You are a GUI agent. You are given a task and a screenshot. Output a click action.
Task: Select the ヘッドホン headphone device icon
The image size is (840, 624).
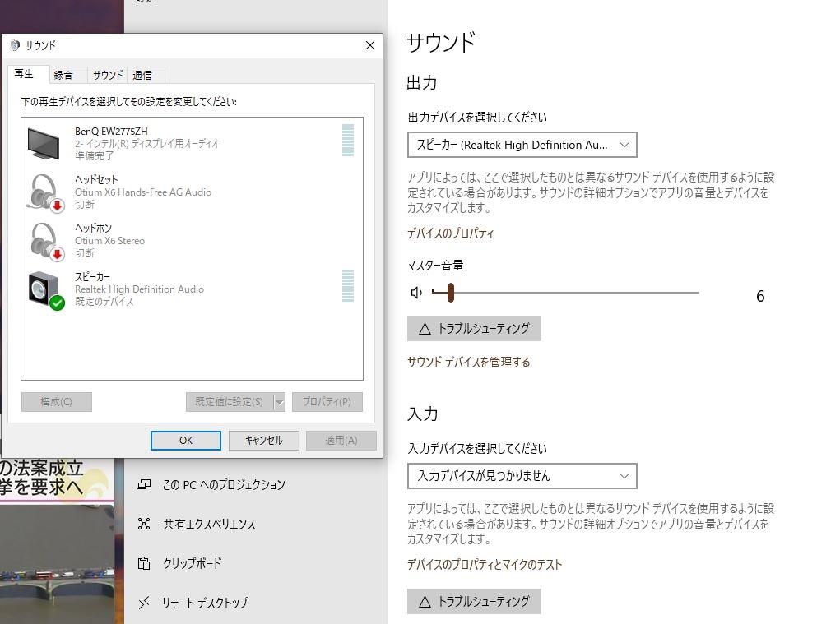coord(45,242)
